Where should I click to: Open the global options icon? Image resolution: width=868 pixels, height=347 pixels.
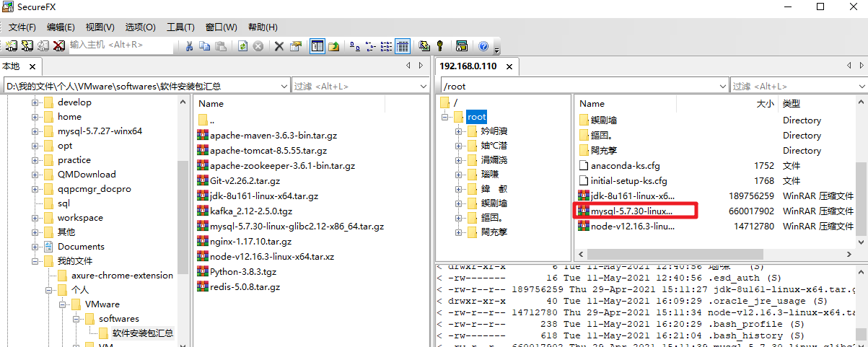[x=462, y=46]
